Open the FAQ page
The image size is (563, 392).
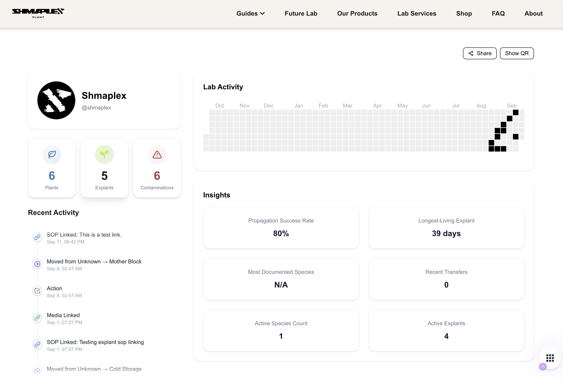(498, 13)
